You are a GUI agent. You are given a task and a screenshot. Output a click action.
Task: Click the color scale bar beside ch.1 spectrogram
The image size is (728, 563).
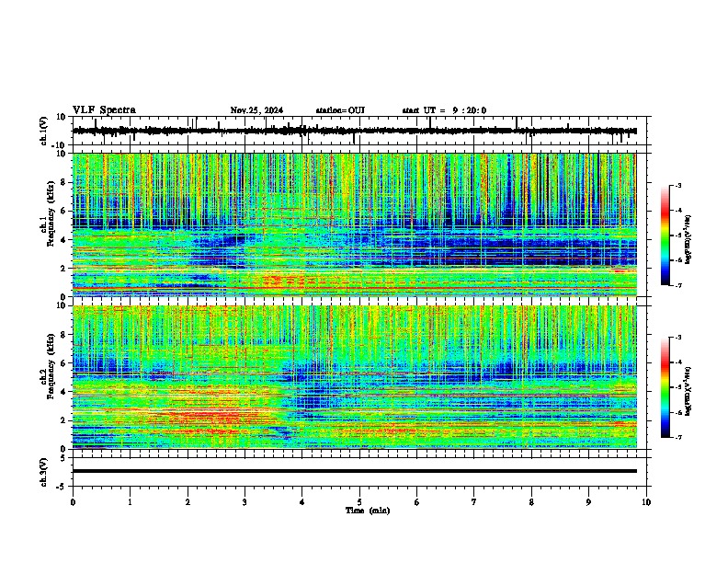click(x=665, y=235)
